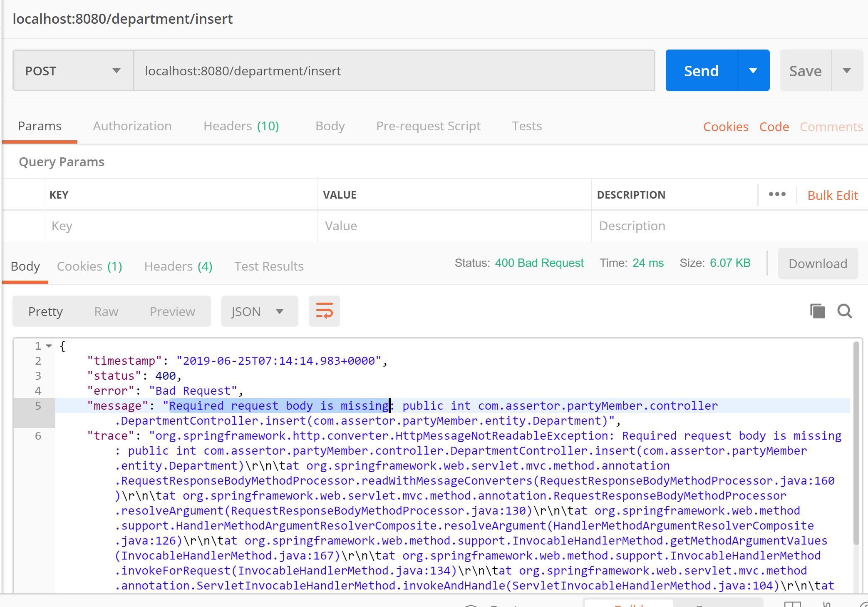Select Pretty response view
This screenshot has height=607, width=868.
coord(45,311)
